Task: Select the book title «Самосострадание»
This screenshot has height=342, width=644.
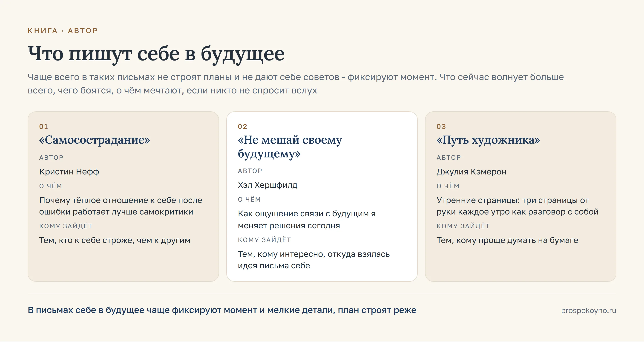Action: click(x=95, y=140)
